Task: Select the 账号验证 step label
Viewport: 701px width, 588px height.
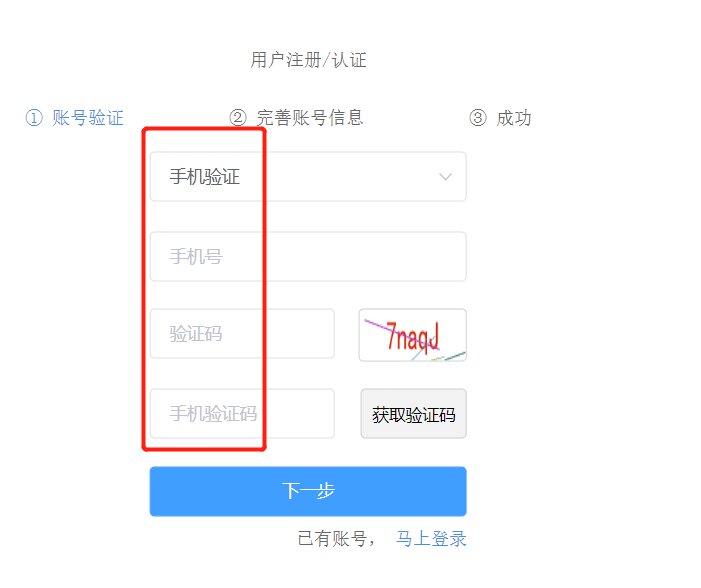Action: pos(88,118)
